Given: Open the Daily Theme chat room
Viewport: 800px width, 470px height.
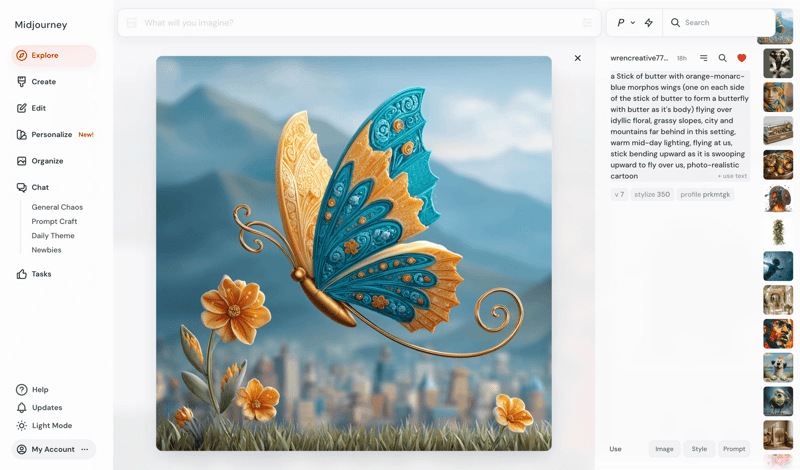Looking at the screenshot, I should click(53, 236).
